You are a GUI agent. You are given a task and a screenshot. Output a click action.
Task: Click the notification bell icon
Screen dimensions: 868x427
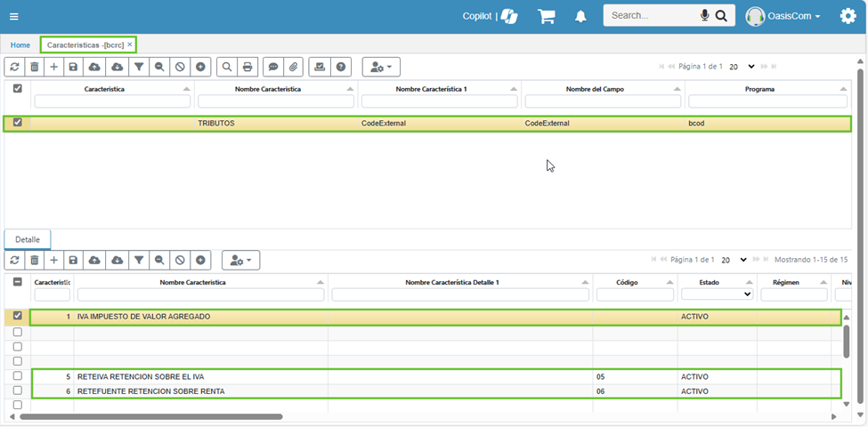[x=580, y=16]
